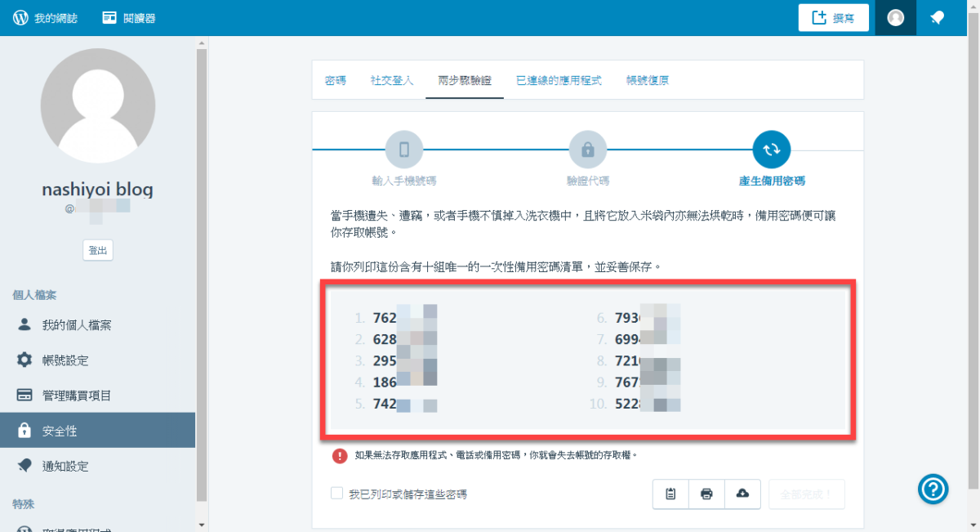Viewport: 980px width, 532px height.
Task: Open 帳號設定 in sidebar
Action: pyautogui.click(x=98, y=360)
